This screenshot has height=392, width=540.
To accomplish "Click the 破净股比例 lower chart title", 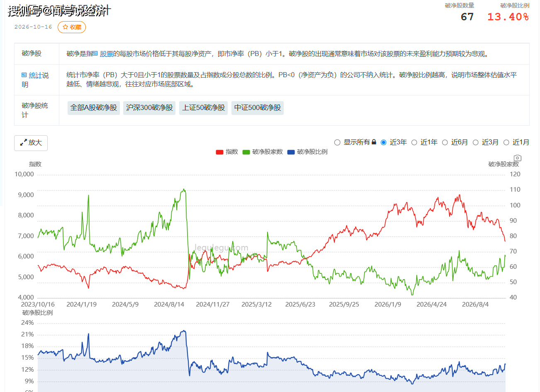I will (x=38, y=313).
